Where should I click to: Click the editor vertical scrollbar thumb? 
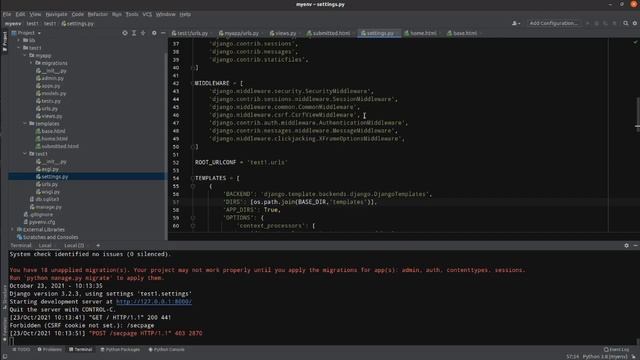[638, 114]
